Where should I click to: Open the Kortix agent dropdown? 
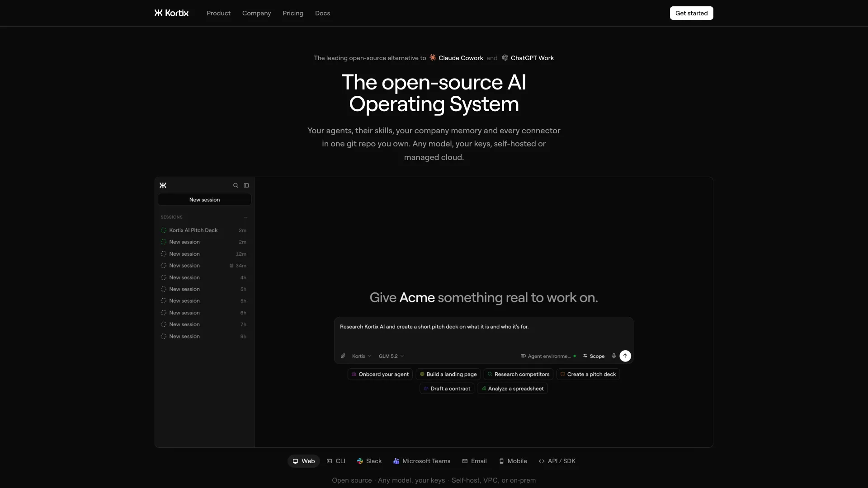362,356
